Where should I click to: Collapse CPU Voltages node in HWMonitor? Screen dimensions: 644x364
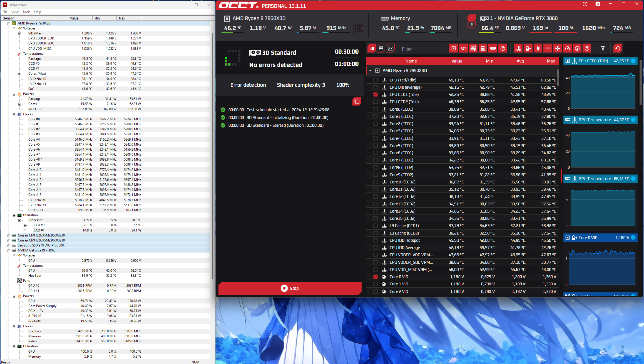(14, 28)
